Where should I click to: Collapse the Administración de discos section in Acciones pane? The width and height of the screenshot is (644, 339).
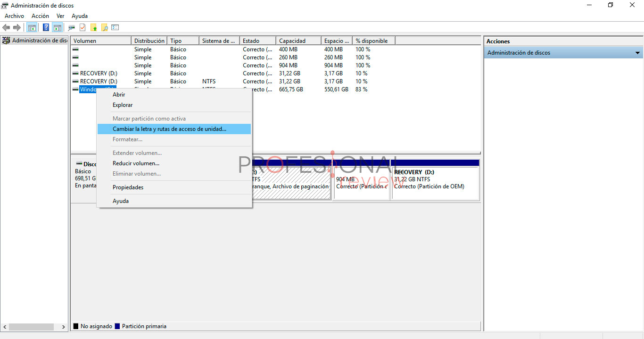pyautogui.click(x=638, y=53)
